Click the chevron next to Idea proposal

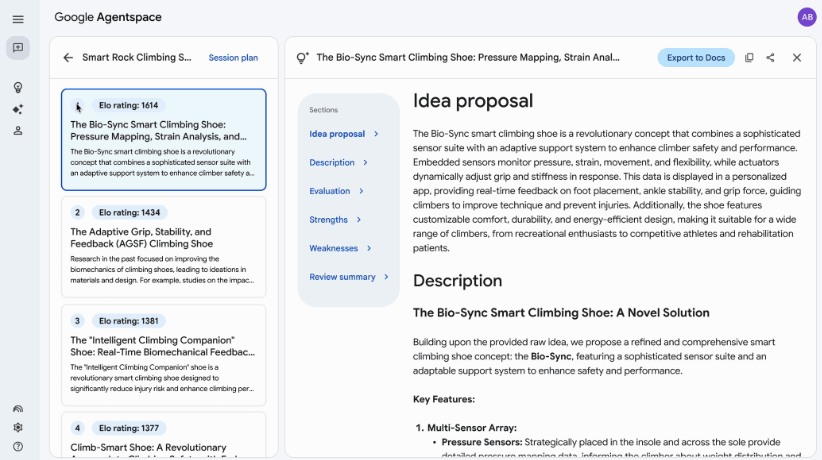click(376, 134)
